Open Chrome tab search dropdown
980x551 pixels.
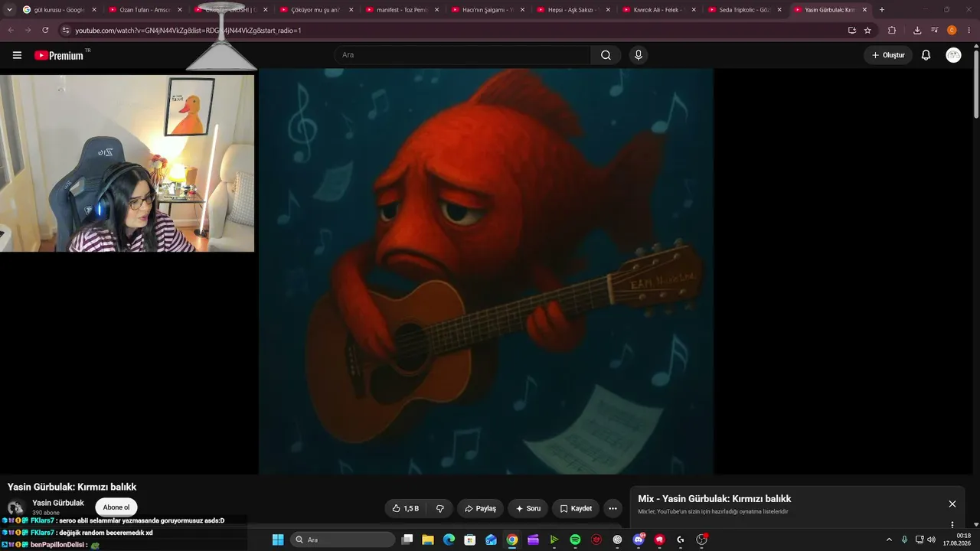[10, 10]
